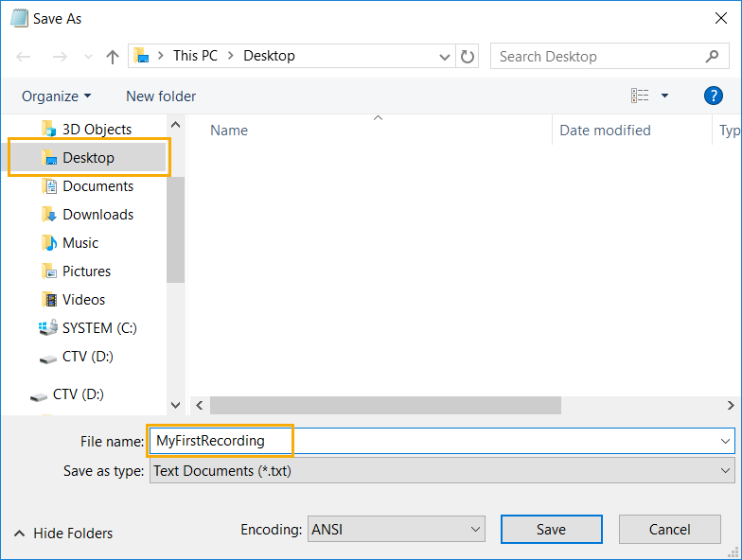742x560 pixels.
Task: Click the Back navigation arrow
Action: click(x=23, y=57)
